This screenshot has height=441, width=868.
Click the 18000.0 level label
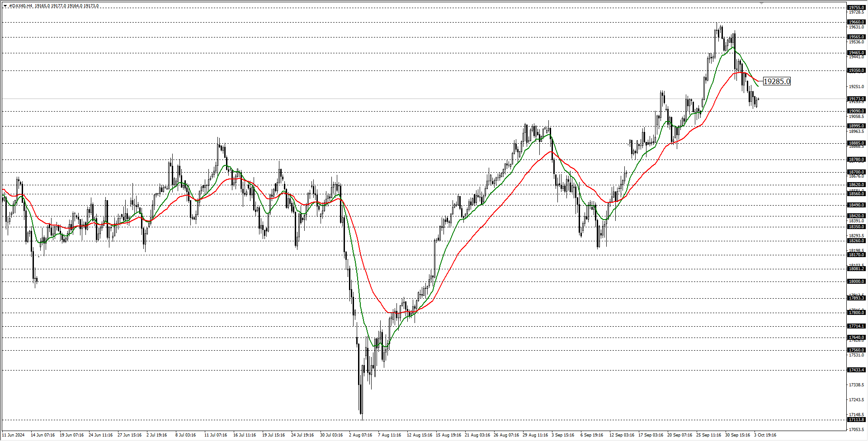point(856,281)
